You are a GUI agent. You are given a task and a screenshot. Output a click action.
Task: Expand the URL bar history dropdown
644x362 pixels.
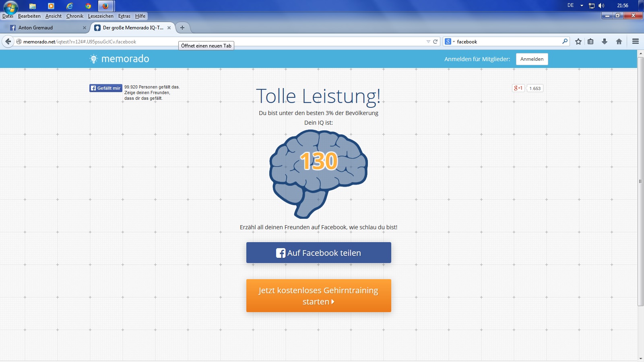(x=428, y=41)
